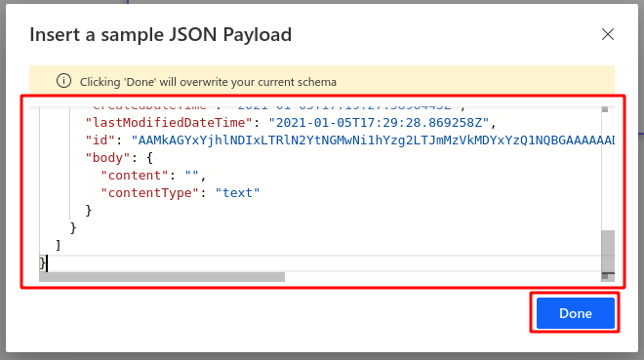This screenshot has height=360, width=644.
Task: Click the scroll-down arrow in the editor's bottom-right corner
Action: [x=605, y=277]
